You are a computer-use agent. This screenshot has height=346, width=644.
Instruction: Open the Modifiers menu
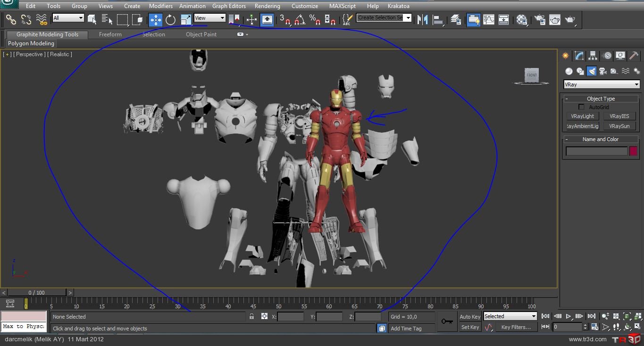[160, 6]
